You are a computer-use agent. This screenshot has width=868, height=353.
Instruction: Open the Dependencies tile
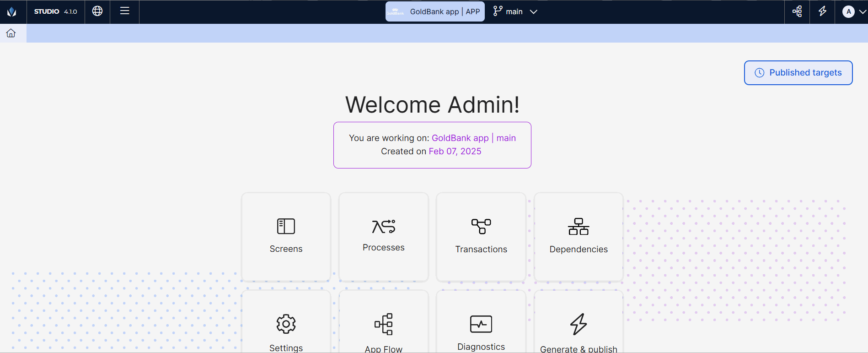click(579, 237)
